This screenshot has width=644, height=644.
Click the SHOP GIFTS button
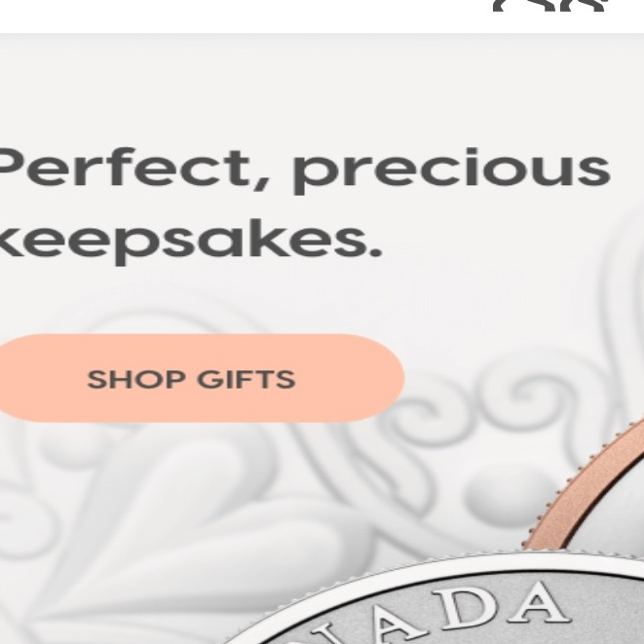202,378
